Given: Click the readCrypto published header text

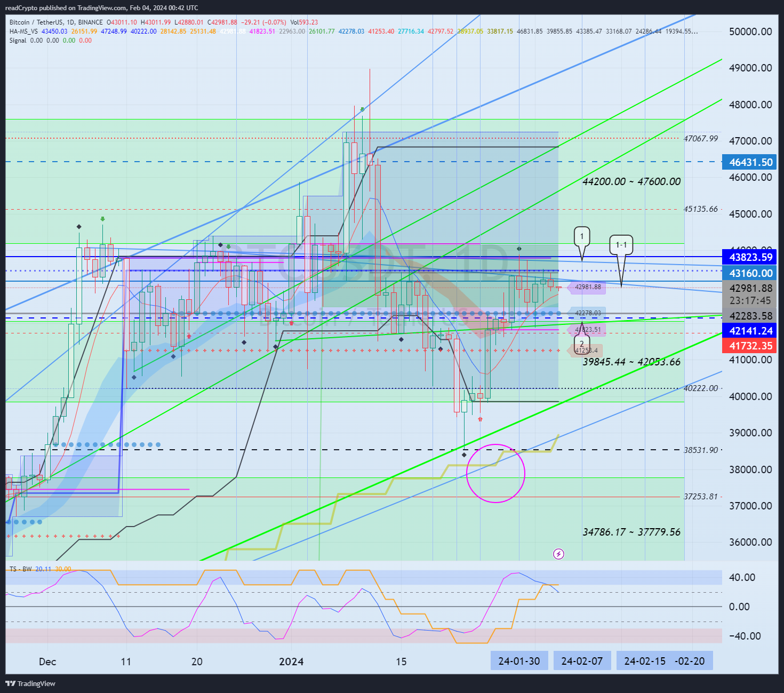Looking at the screenshot, I should tap(101, 7).
